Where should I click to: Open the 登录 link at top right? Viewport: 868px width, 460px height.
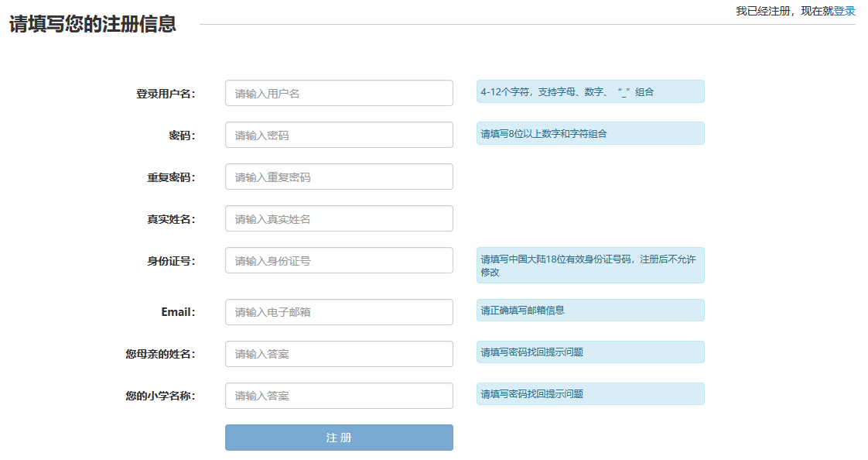(845, 11)
